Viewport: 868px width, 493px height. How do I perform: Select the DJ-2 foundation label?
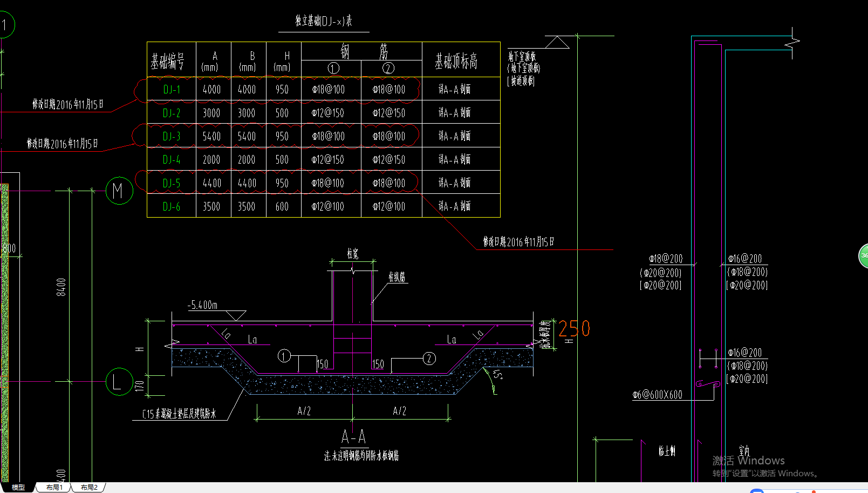click(172, 113)
